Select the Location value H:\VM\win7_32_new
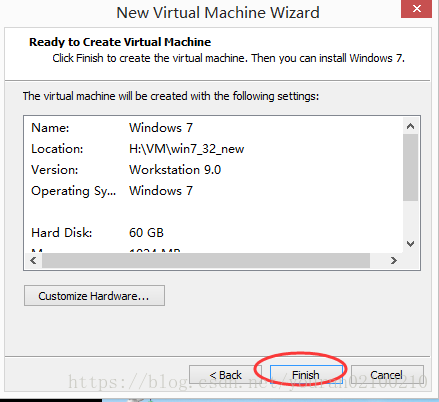 [187, 149]
